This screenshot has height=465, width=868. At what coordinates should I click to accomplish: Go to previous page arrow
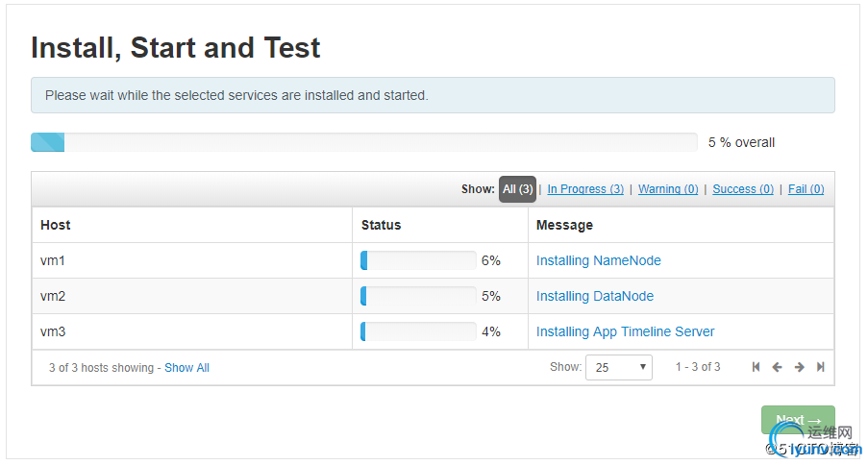pos(777,367)
